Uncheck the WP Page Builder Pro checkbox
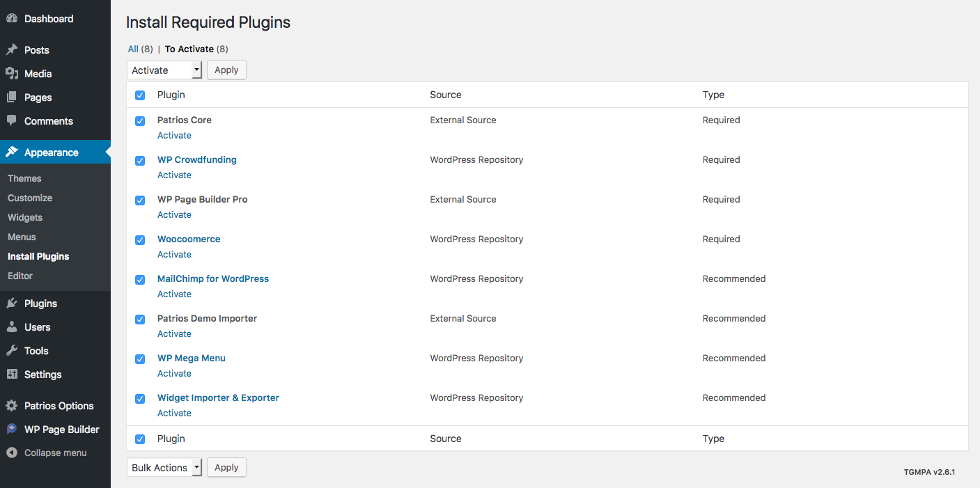This screenshot has height=488, width=980. (140, 200)
